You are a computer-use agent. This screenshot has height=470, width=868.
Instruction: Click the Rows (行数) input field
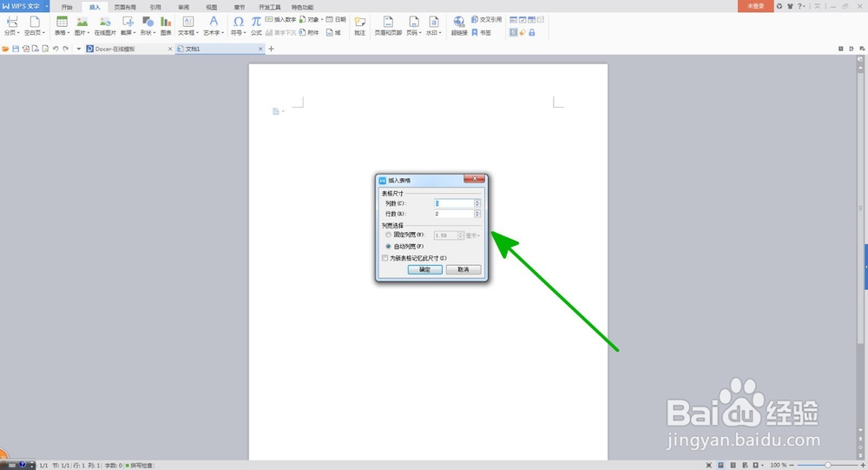(454, 214)
